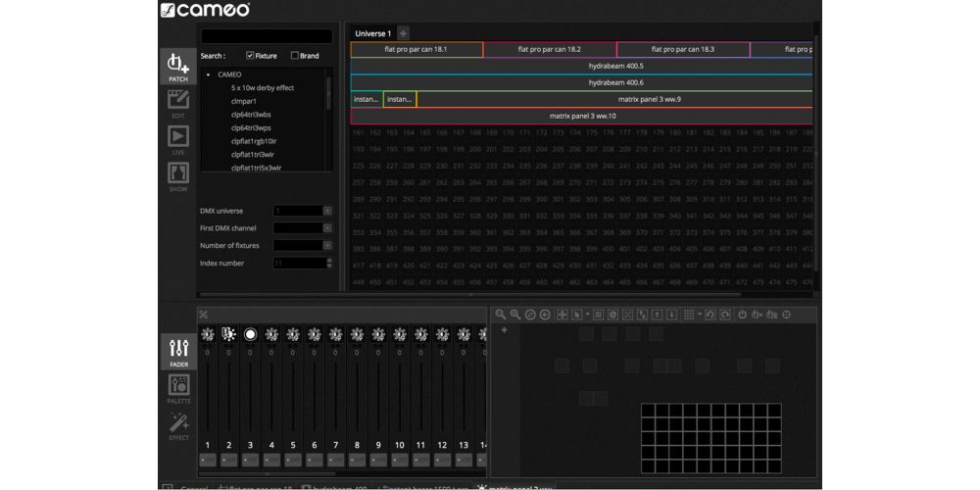980x490 pixels.
Task: Open the DMX universe dropdown
Action: (x=327, y=211)
